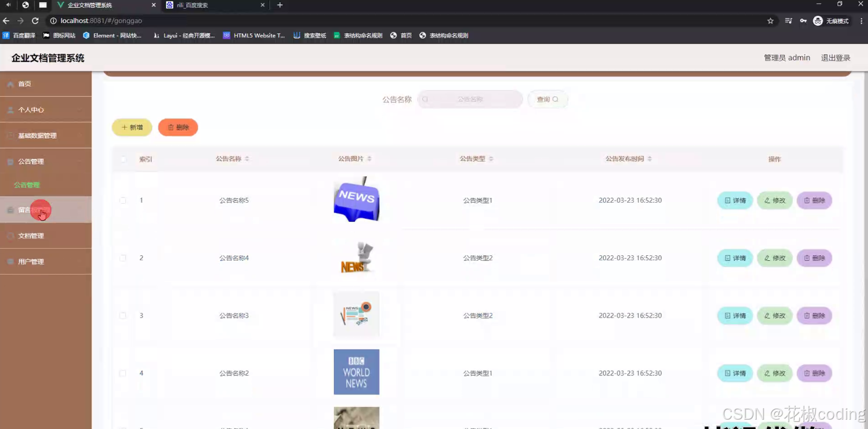868x429 pixels.
Task: Check the row for 公告名称4
Action: click(123, 258)
